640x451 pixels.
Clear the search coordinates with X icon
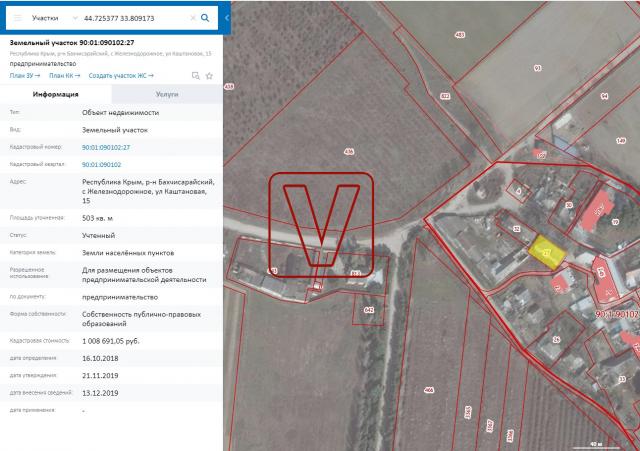pos(193,18)
